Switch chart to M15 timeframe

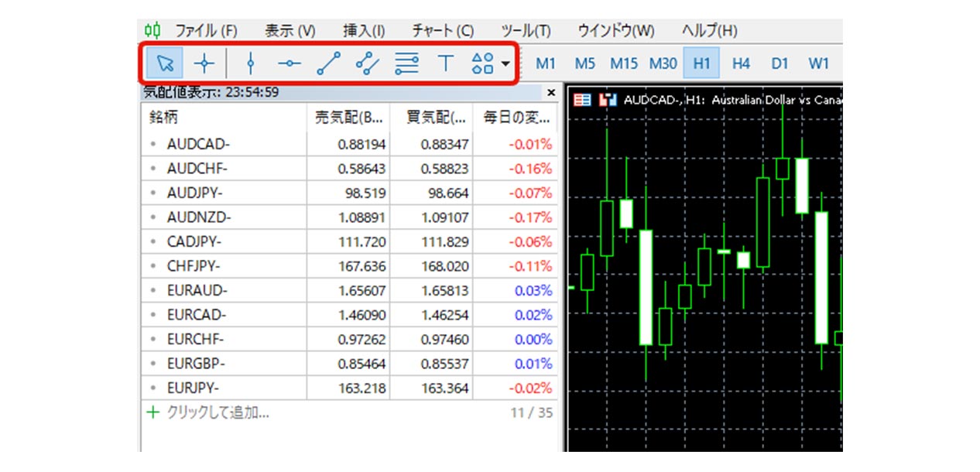[624, 63]
